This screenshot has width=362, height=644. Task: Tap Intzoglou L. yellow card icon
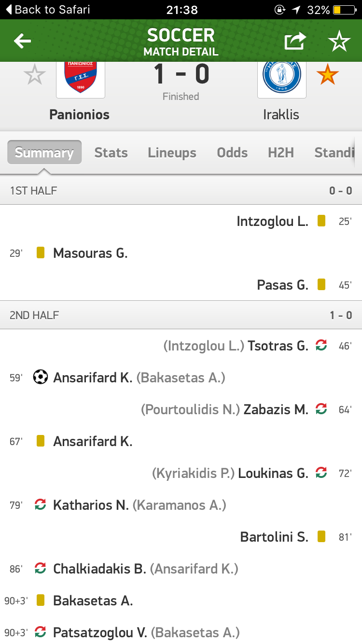[321, 221]
